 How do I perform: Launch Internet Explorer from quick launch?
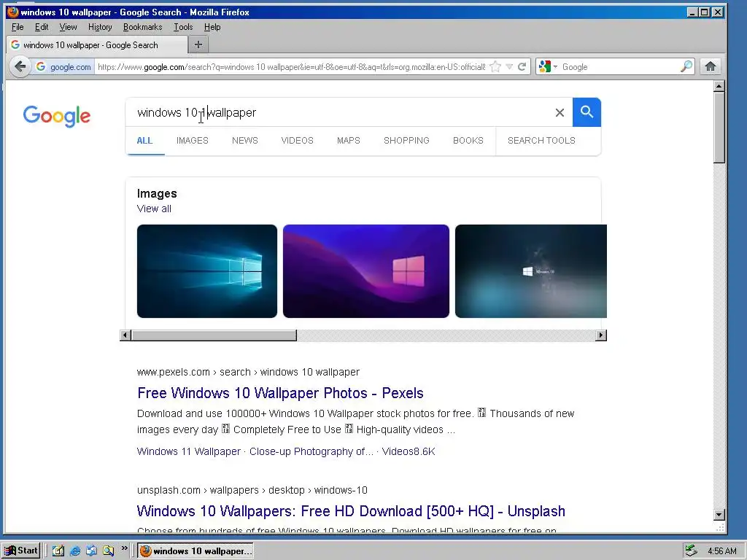coord(75,551)
